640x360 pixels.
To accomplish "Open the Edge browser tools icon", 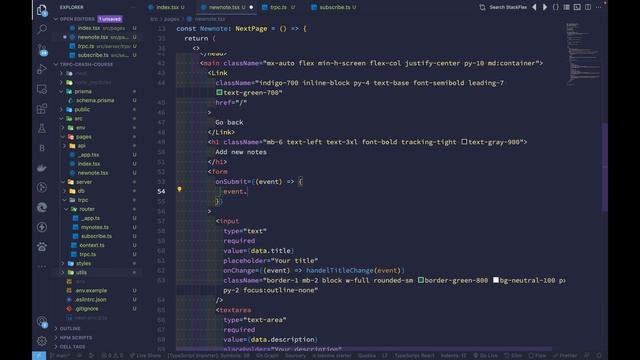I will point(42,207).
